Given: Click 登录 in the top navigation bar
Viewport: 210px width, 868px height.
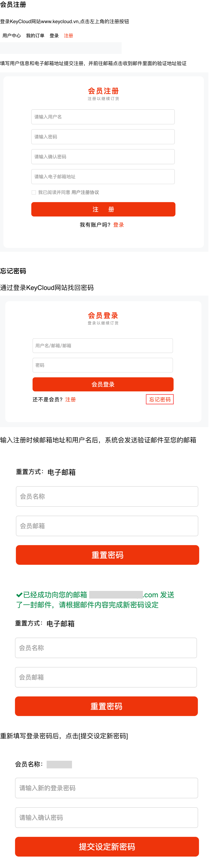Looking at the screenshot, I should tap(54, 36).
